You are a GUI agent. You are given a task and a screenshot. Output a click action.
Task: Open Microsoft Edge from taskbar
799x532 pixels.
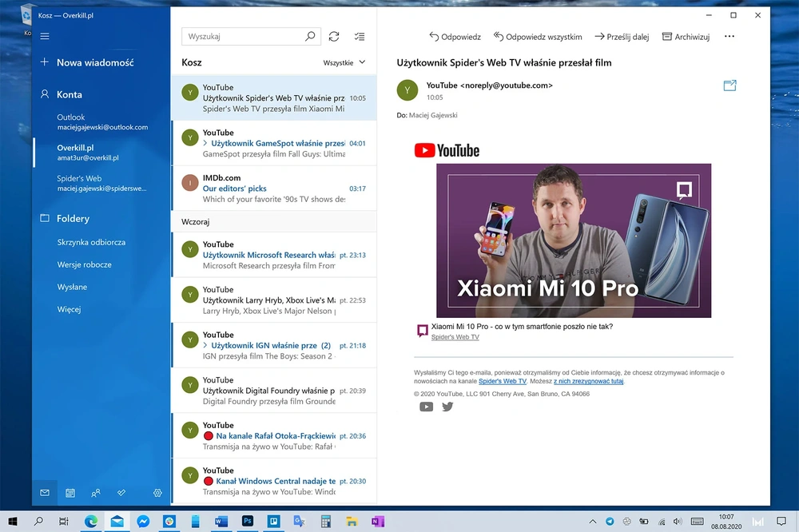tap(91, 522)
